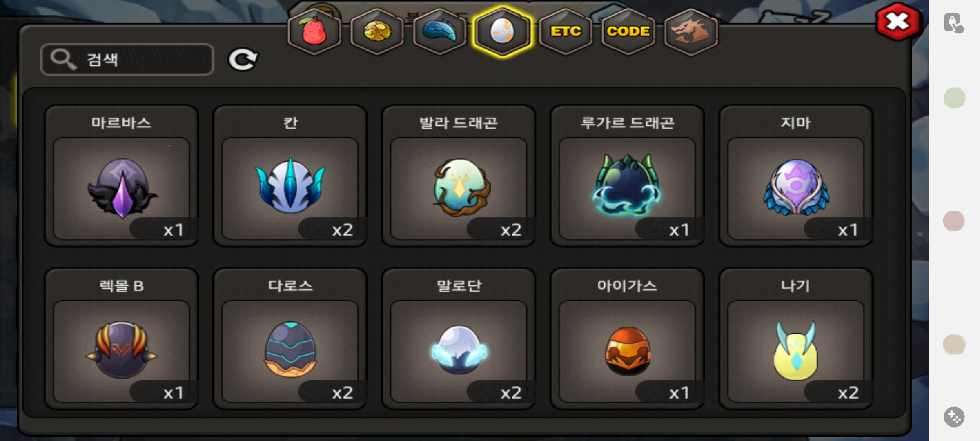Open the blue dragon wing category tab

439,31
